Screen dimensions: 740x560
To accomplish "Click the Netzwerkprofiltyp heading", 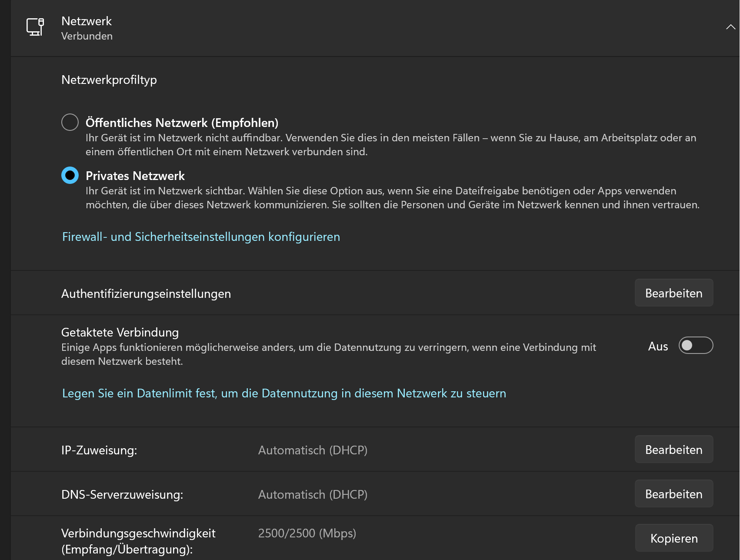I will click(109, 80).
